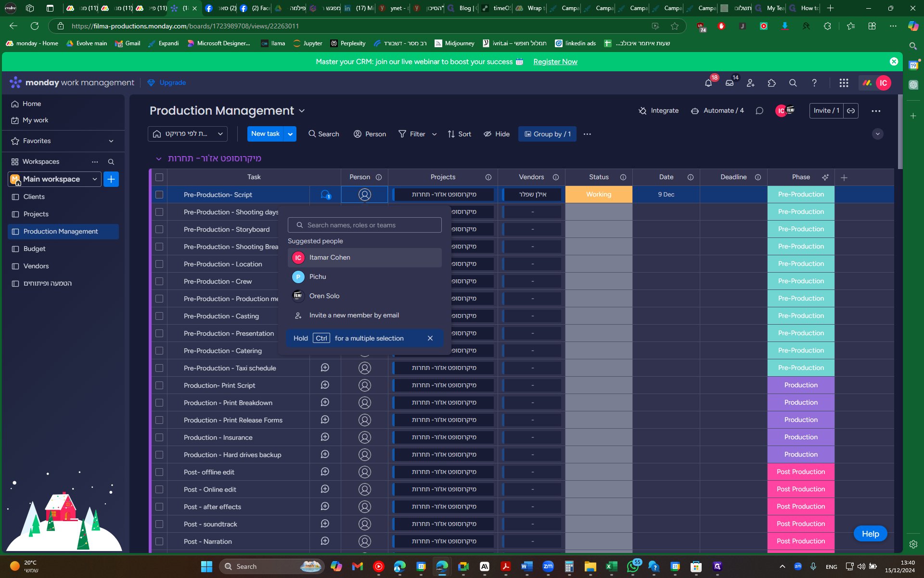Click Production phase label on Print Script row

pos(801,385)
